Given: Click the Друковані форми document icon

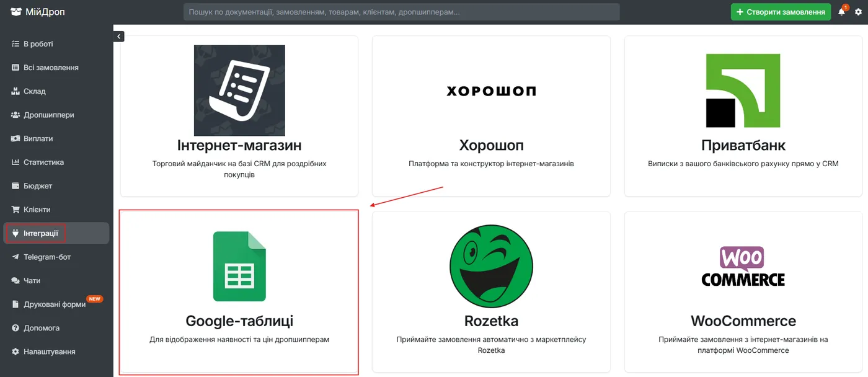Looking at the screenshot, I should coord(15,304).
